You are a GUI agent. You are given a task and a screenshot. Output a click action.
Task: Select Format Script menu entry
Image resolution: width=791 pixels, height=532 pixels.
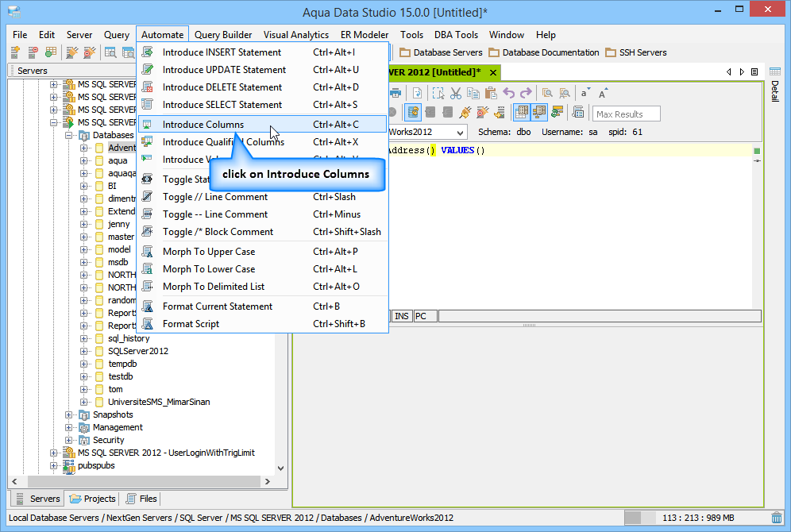click(x=263, y=324)
